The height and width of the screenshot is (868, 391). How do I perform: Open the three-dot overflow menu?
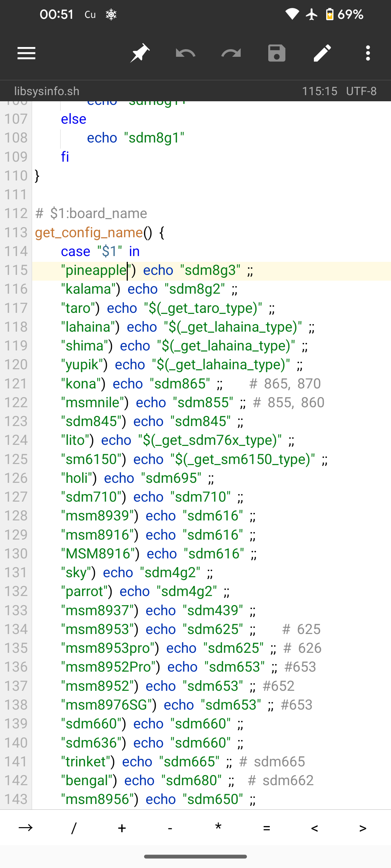[368, 54]
